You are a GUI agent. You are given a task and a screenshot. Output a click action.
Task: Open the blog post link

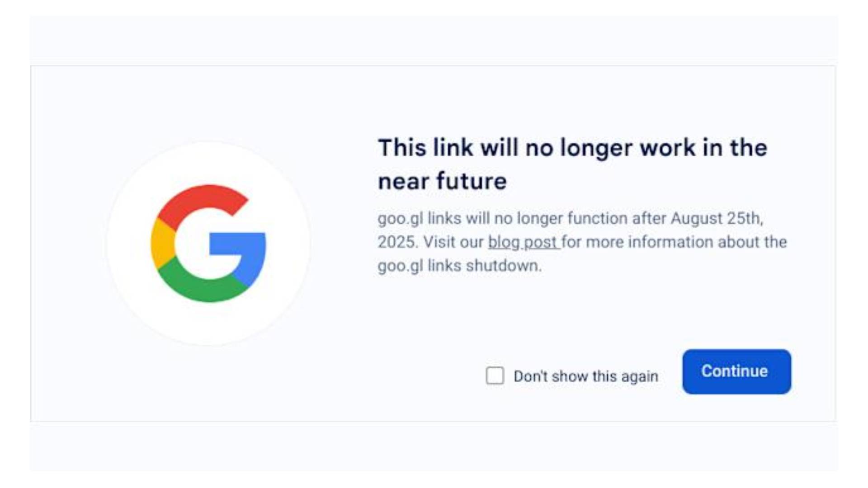coord(523,242)
